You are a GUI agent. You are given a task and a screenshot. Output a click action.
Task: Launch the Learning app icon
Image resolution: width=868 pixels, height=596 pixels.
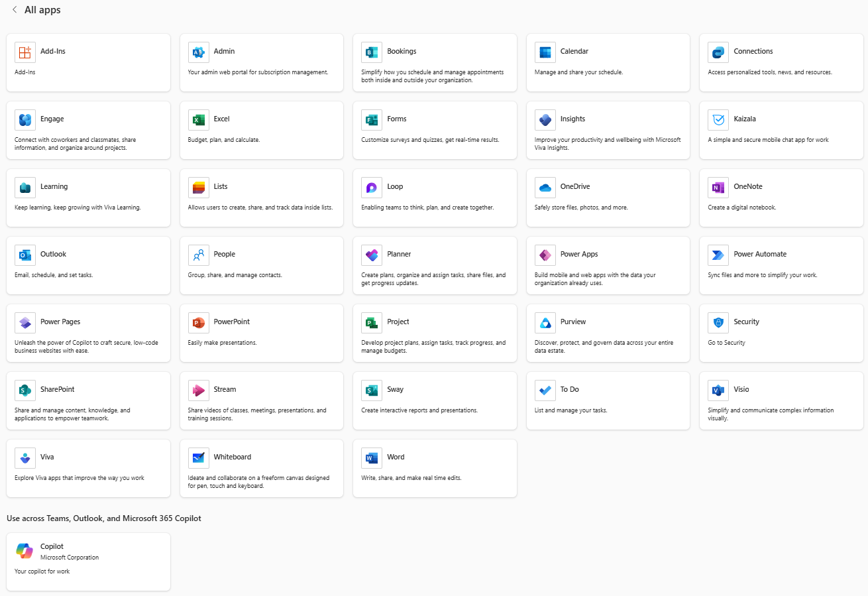tap(25, 188)
